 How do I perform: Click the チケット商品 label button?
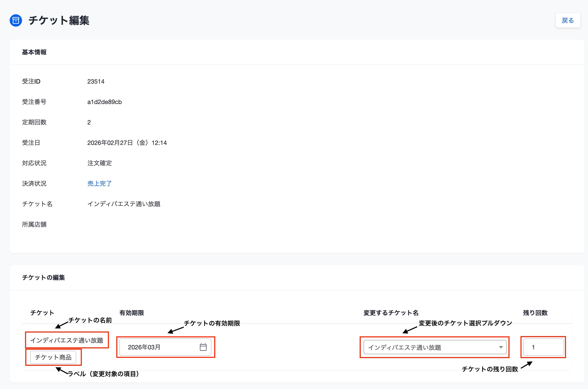click(53, 357)
